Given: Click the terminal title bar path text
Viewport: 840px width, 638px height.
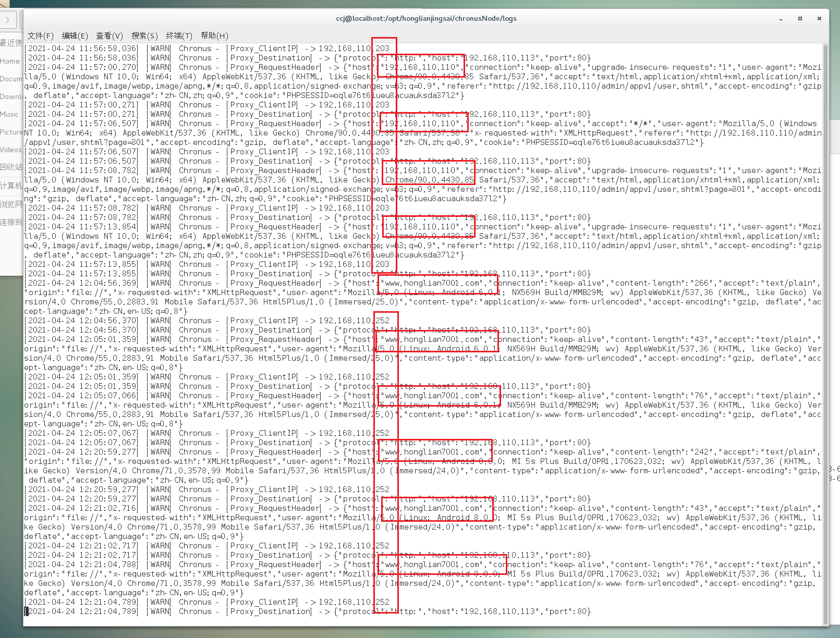Looking at the screenshot, I should pos(426,19).
